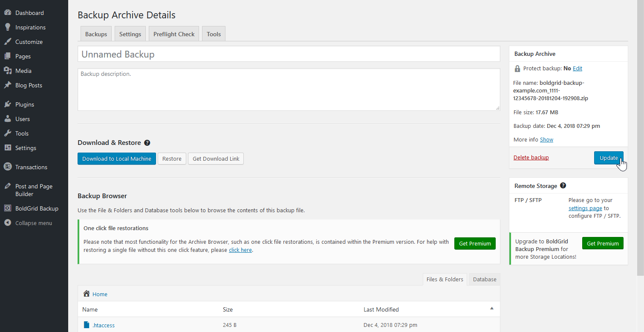The image size is (644, 332).
Task: Click the Delete backup link
Action: (531, 157)
